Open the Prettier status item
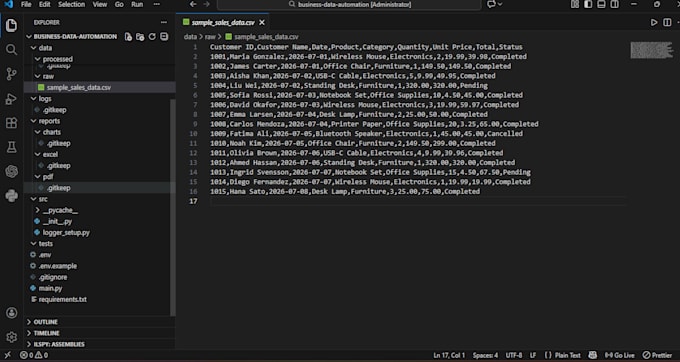Viewport: 680px width, 362px height. tap(657, 355)
